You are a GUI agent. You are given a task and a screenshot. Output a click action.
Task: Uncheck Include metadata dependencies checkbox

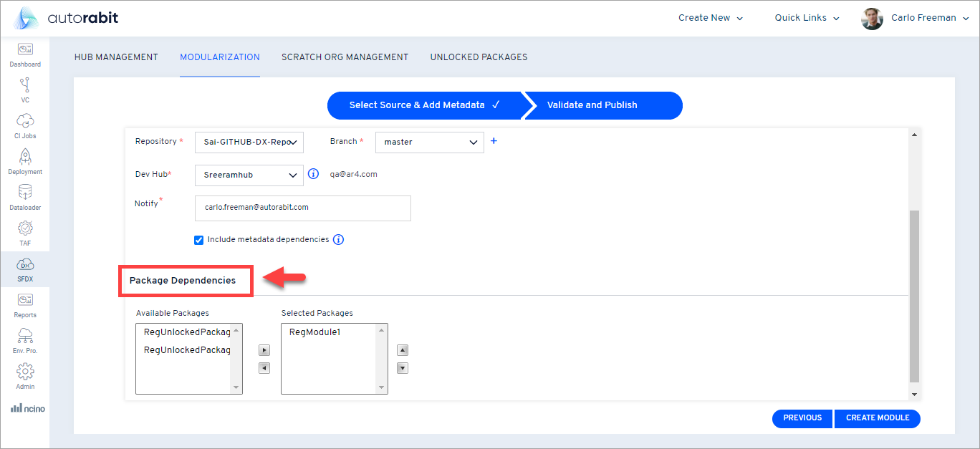point(199,240)
